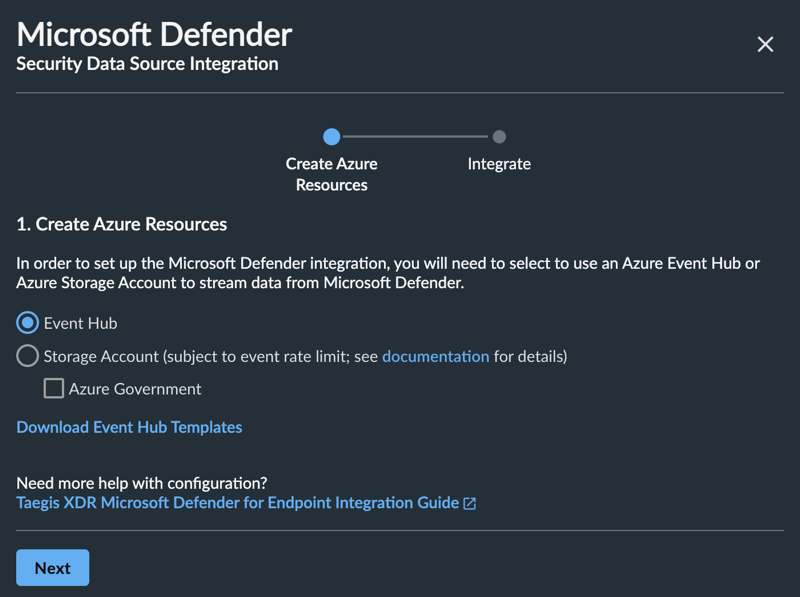Open the documentation link for rate limits

tap(436, 356)
